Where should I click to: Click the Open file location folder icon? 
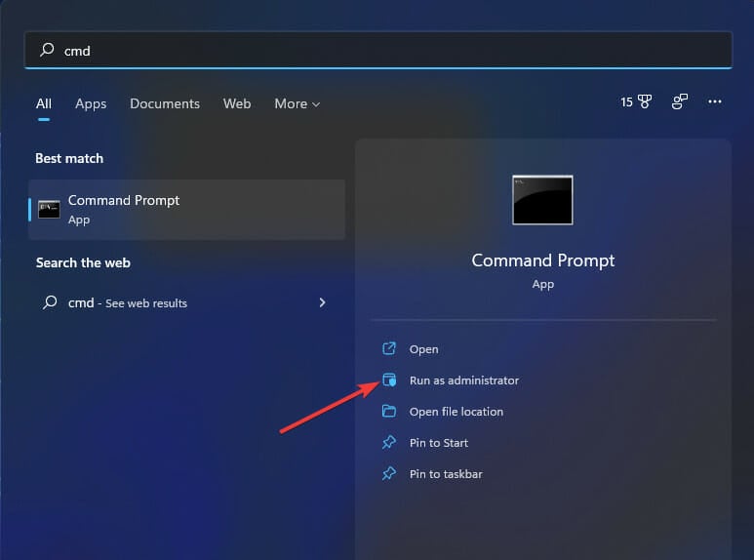click(x=389, y=411)
